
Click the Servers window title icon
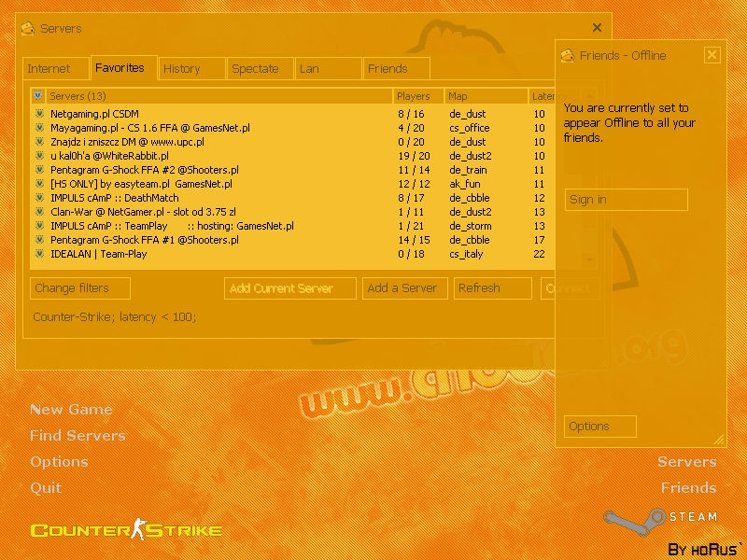(x=28, y=29)
